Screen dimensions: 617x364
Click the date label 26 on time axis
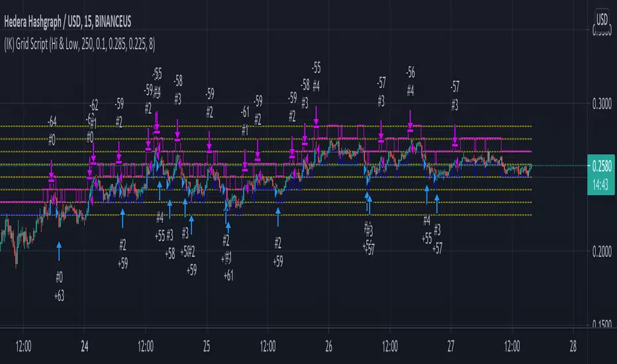328,347
